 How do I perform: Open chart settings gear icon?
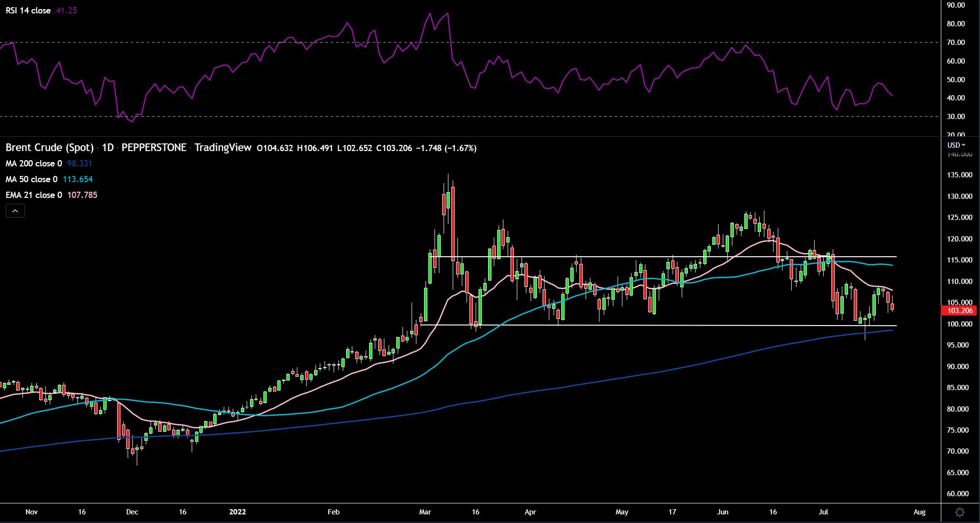959,512
